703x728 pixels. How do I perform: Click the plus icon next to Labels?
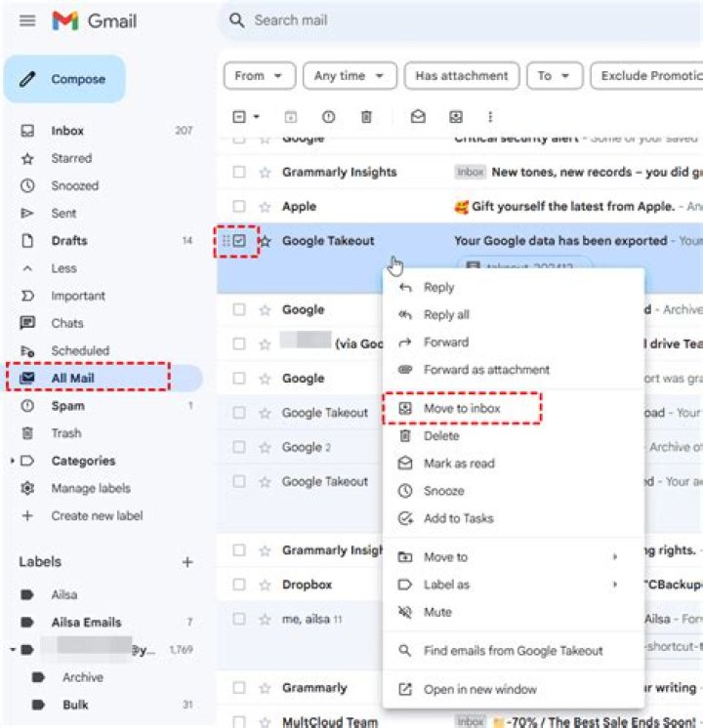tap(187, 562)
